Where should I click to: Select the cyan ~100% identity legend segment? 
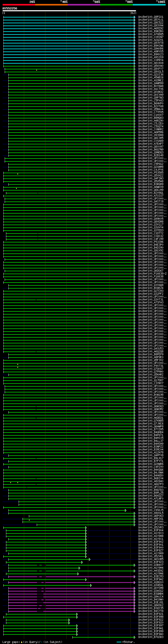click(x=149, y=5)
